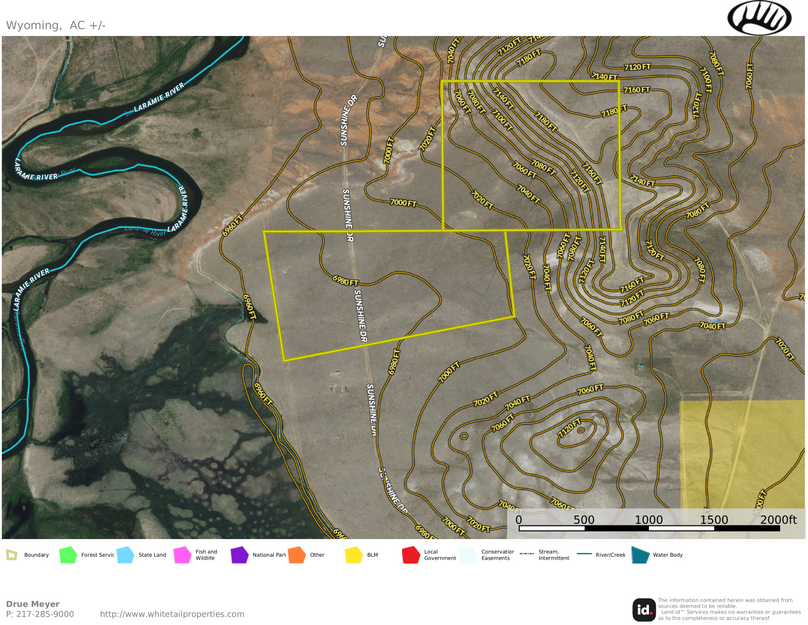Click the yellow BLM legend swatch
This screenshot has height=625, width=808.
[x=353, y=555]
